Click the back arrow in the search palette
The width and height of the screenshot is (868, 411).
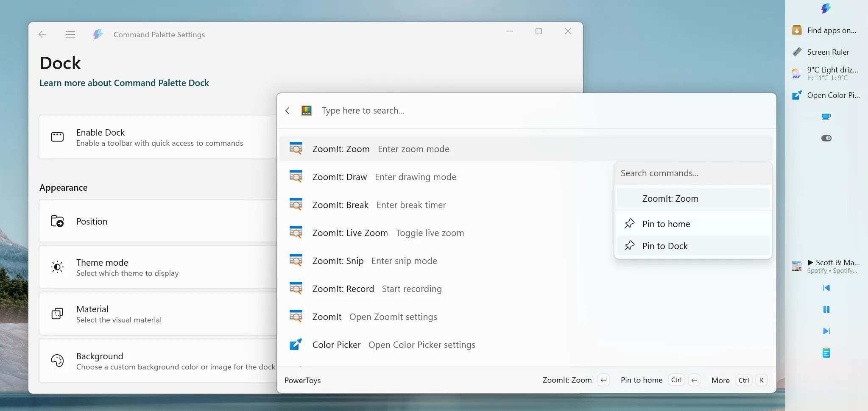pos(287,110)
